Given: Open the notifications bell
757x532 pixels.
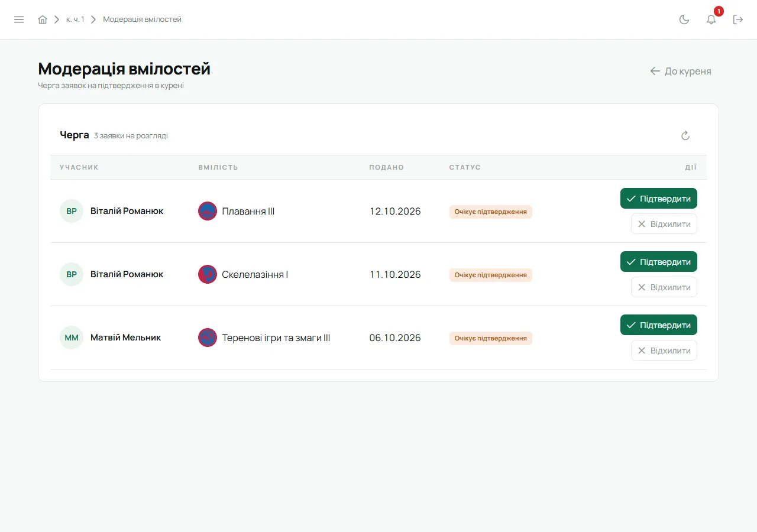Looking at the screenshot, I should (711, 20).
